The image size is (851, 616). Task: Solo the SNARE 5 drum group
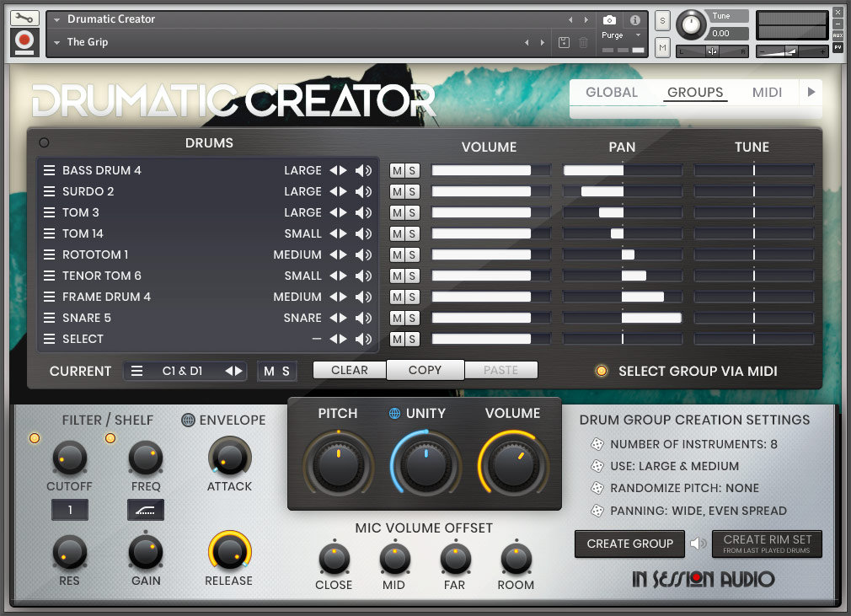click(412, 318)
